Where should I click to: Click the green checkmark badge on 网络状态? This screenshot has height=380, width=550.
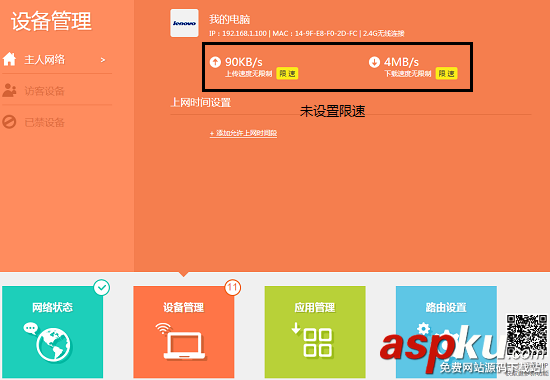tap(102, 287)
